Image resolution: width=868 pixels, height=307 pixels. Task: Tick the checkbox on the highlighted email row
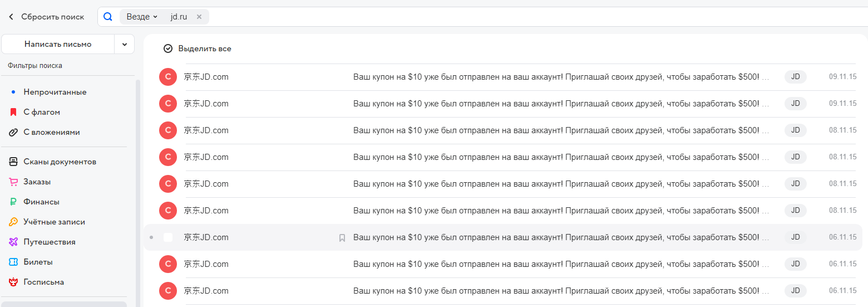[168, 237]
